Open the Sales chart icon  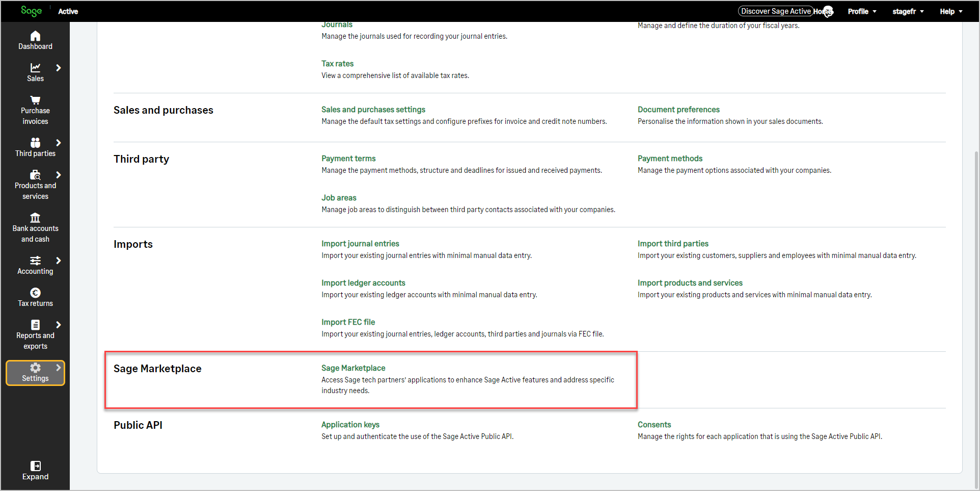35,68
